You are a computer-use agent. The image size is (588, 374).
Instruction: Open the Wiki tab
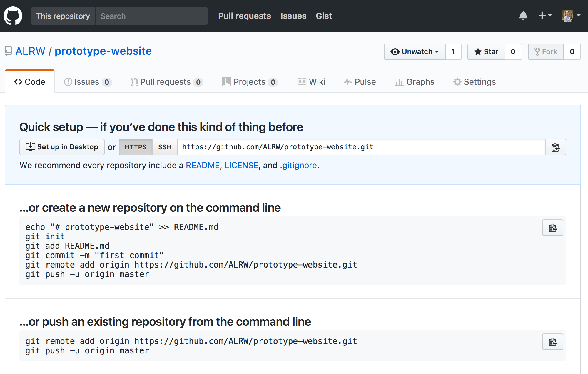click(311, 82)
